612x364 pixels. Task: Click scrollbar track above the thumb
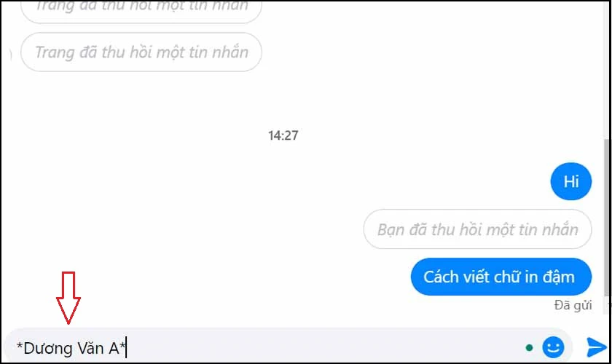point(607,70)
